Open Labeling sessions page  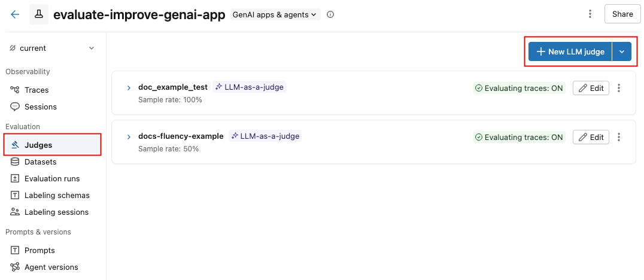pyautogui.click(x=56, y=212)
